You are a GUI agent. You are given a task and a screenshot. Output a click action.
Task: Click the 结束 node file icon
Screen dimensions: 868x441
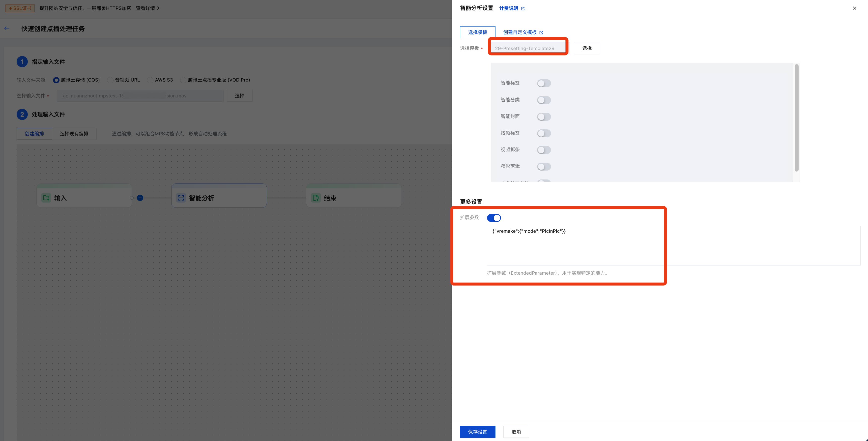pos(316,198)
